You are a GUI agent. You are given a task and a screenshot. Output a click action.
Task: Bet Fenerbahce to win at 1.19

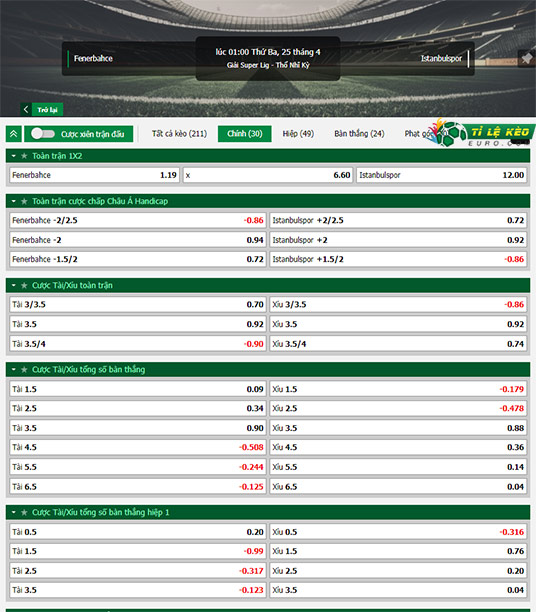(x=94, y=175)
